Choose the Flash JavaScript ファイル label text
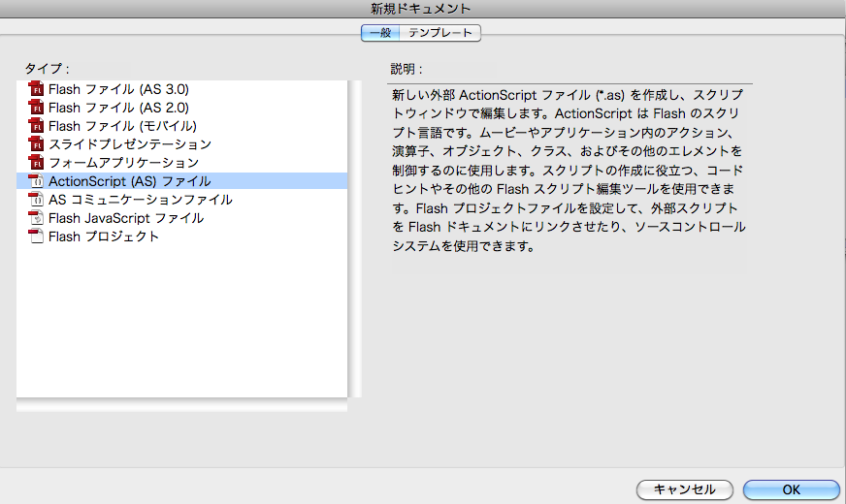 click(x=126, y=218)
